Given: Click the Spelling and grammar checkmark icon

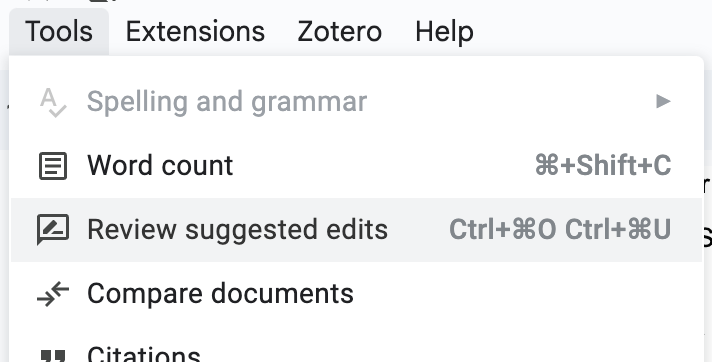Looking at the screenshot, I should (53, 103).
